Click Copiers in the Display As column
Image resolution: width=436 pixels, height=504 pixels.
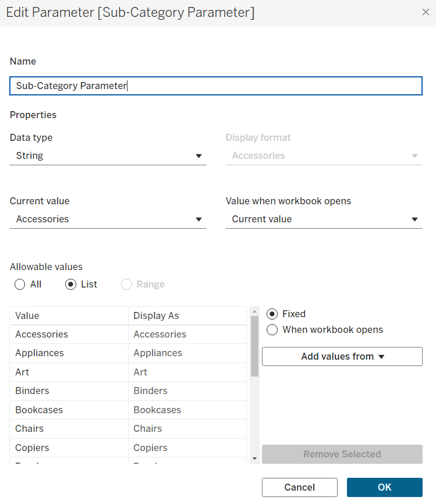(151, 448)
